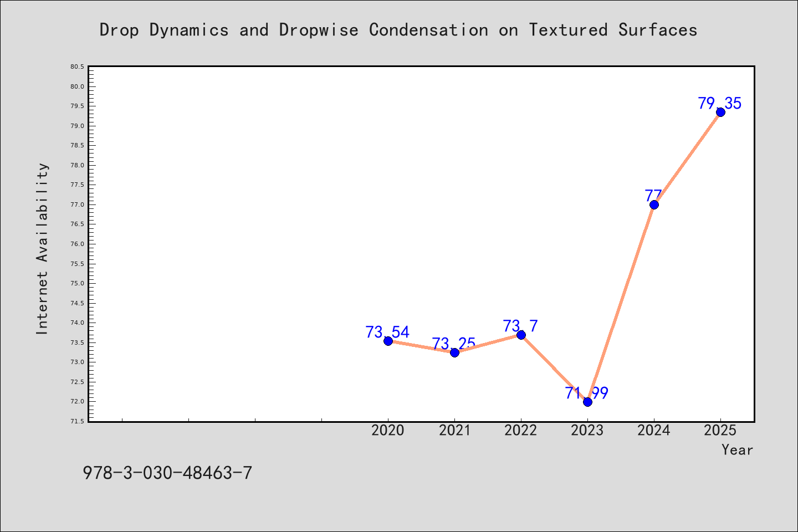
Task: Select the 2024 data point marker
Action: click(x=654, y=204)
